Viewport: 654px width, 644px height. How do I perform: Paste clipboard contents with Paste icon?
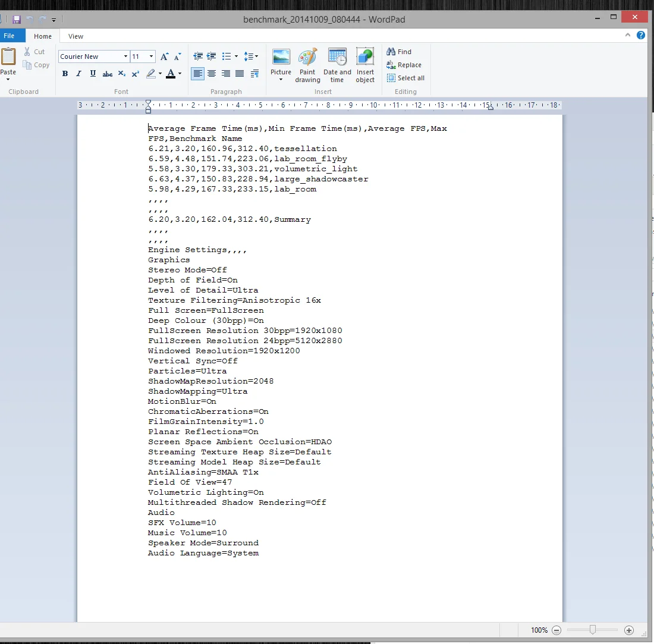click(8, 56)
